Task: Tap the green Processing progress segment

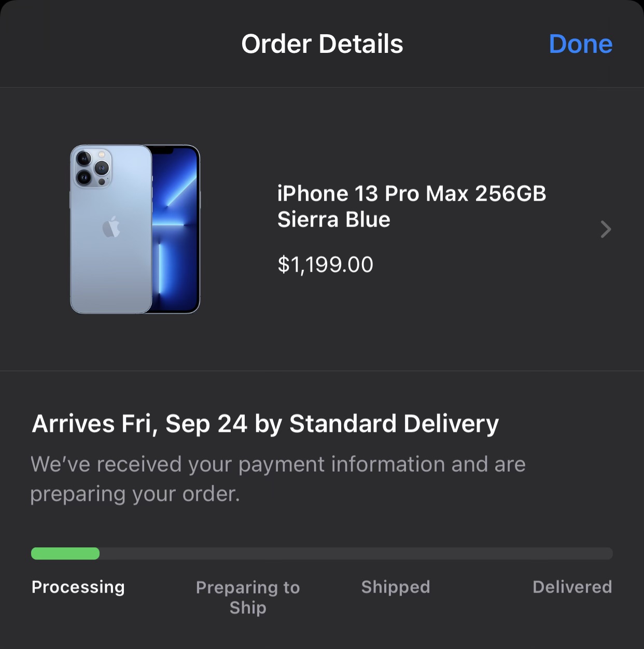Action: (x=65, y=554)
